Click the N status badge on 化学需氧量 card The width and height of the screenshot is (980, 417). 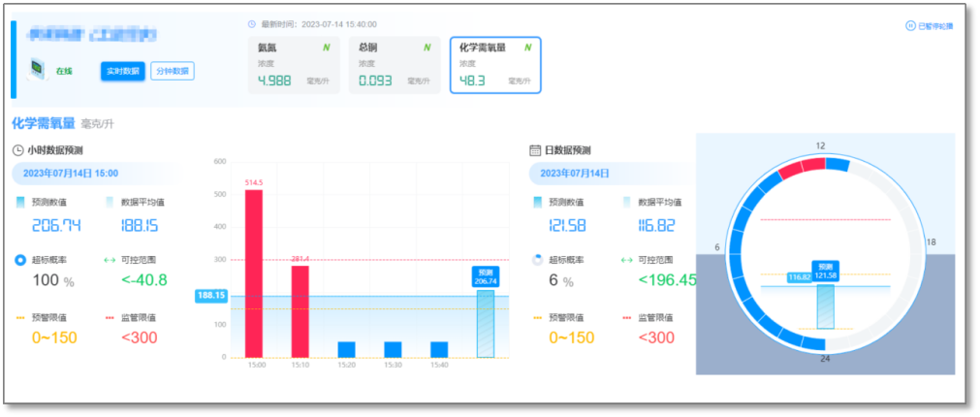[528, 47]
